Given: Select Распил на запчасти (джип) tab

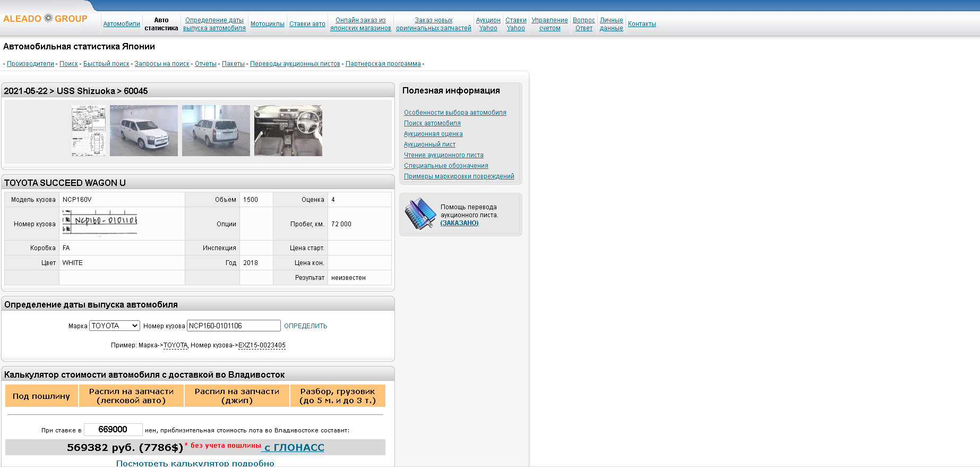Looking at the screenshot, I should tap(237, 396).
